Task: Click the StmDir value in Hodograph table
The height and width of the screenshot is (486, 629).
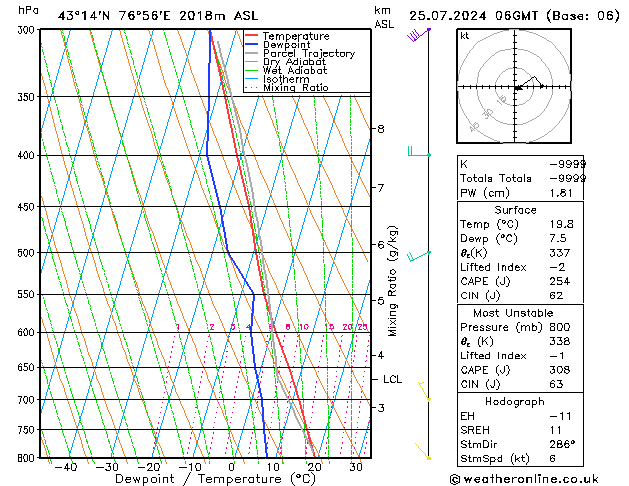Action: pyautogui.click(x=562, y=444)
